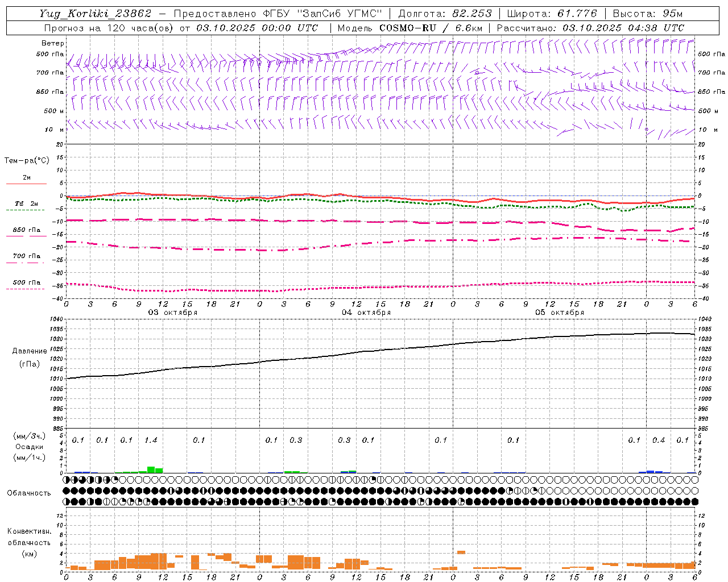Click the Тем-ра(°C) panel label

coord(27,161)
